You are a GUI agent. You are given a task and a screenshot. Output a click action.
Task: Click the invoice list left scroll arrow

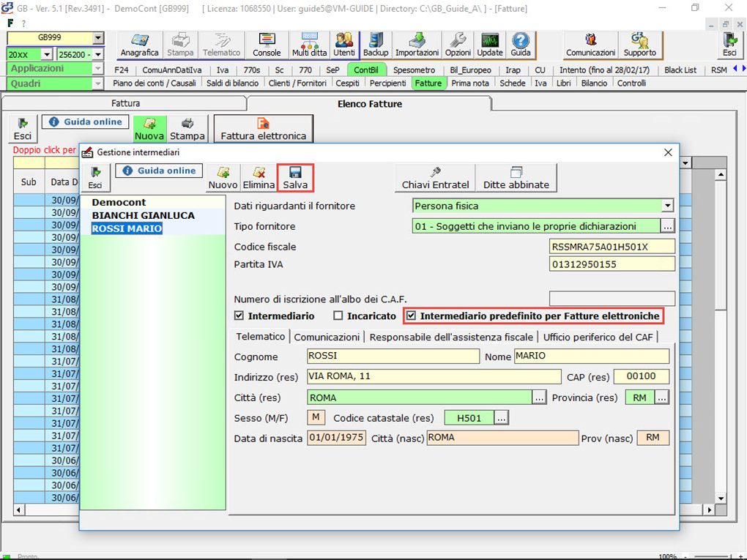coord(19,510)
